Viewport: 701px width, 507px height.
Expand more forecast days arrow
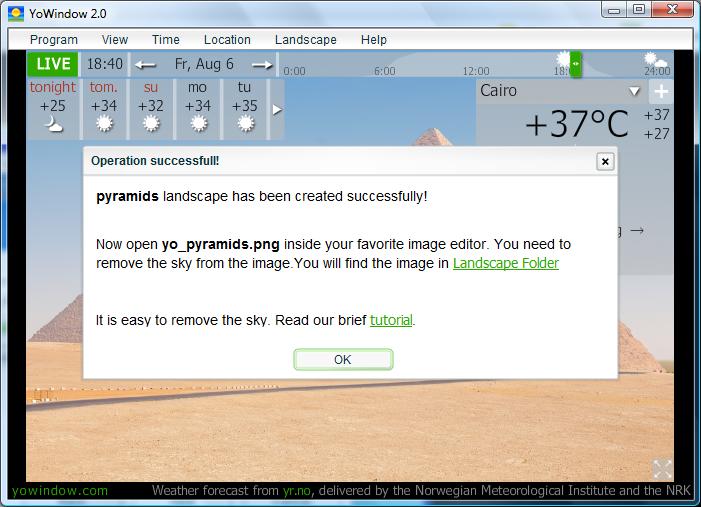[277, 109]
